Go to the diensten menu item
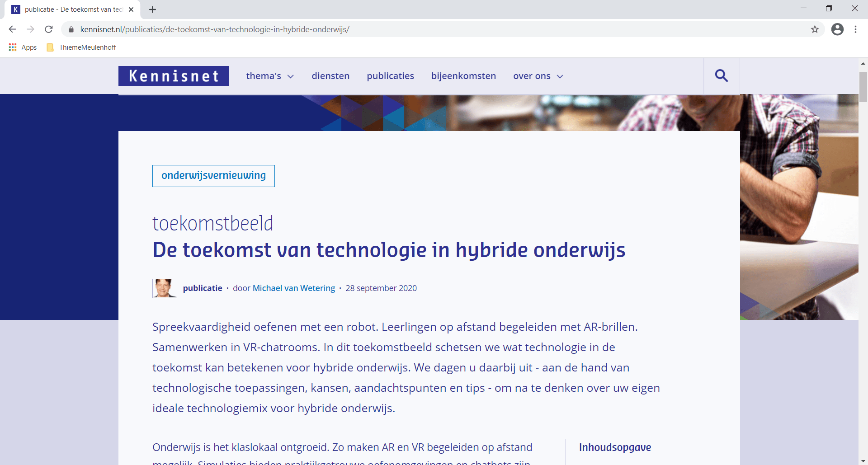868x465 pixels. (330, 76)
